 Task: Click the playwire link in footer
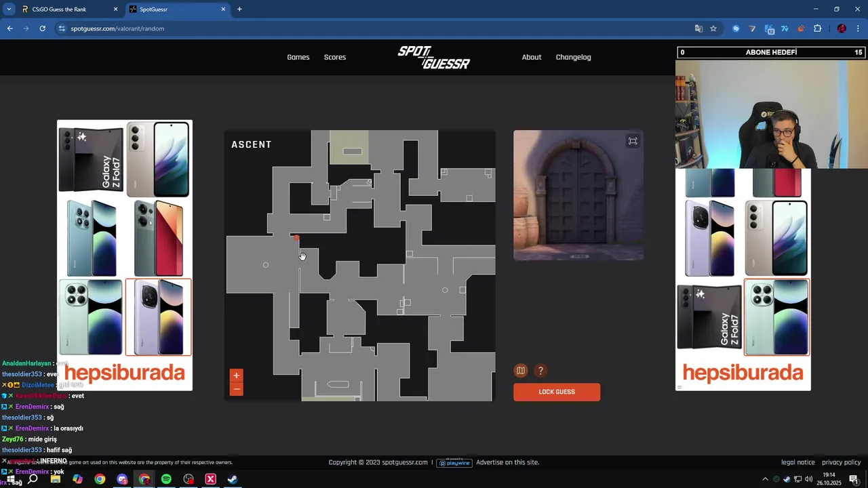pyautogui.click(x=454, y=462)
